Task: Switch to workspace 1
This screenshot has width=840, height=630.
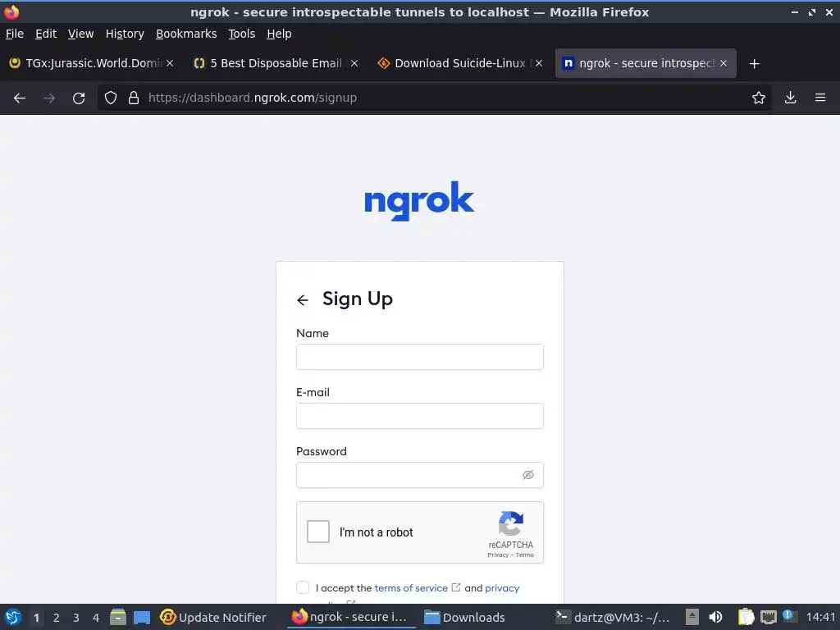Action: tap(36, 618)
